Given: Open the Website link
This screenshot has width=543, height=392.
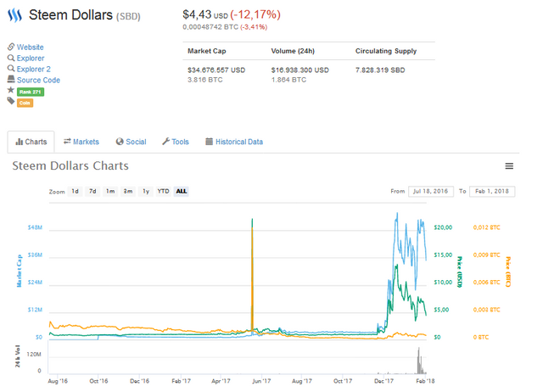Looking at the screenshot, I should tap(31, 48).
